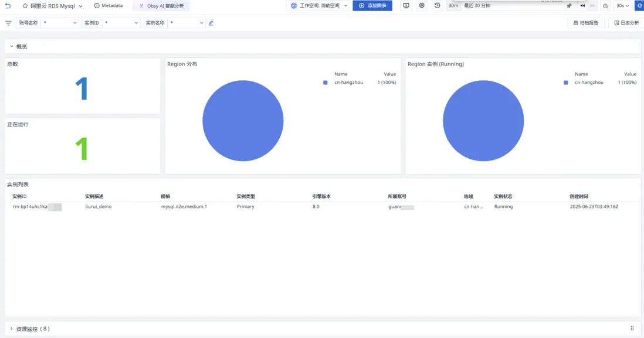Open dashboard settings gear icon
Screen dimensions: 644x338
(422, 6)
